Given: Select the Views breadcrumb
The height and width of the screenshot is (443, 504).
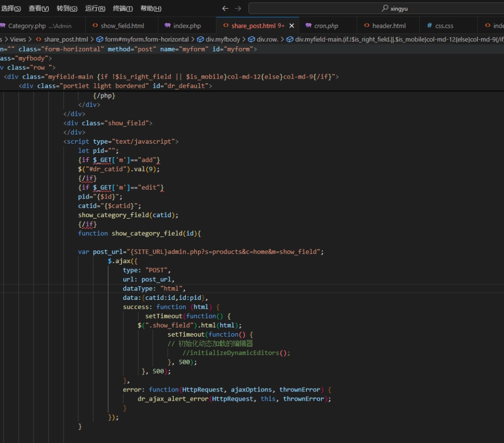Looking at the screenshot, I should pos(18,39).
